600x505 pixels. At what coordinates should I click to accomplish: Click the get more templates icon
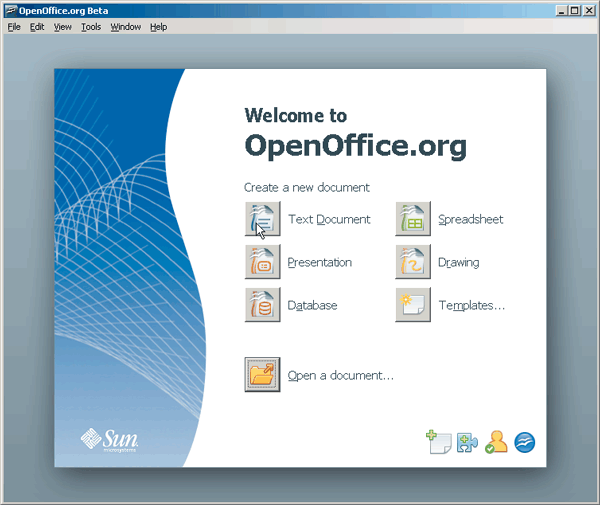coord(438,442)
